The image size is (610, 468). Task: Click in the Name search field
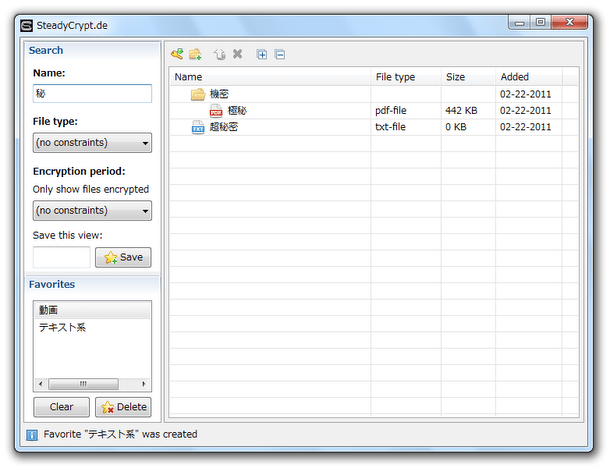[x=92, y=93]
